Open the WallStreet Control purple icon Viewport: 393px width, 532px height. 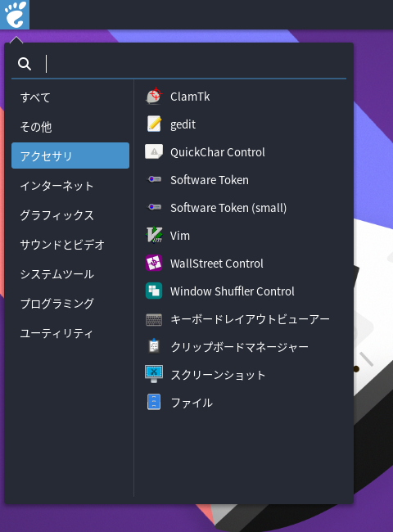(x=154, y=264)
